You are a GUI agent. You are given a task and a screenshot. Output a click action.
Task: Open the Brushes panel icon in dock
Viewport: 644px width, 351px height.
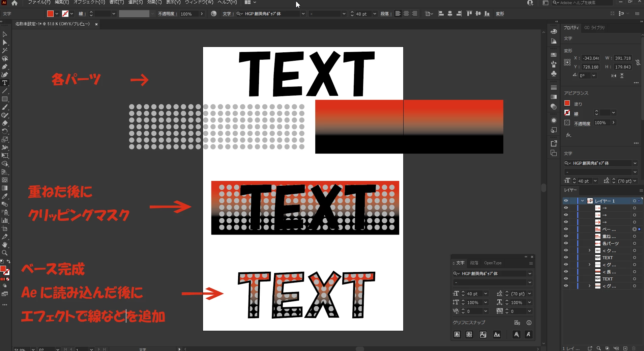pos(554,64)
